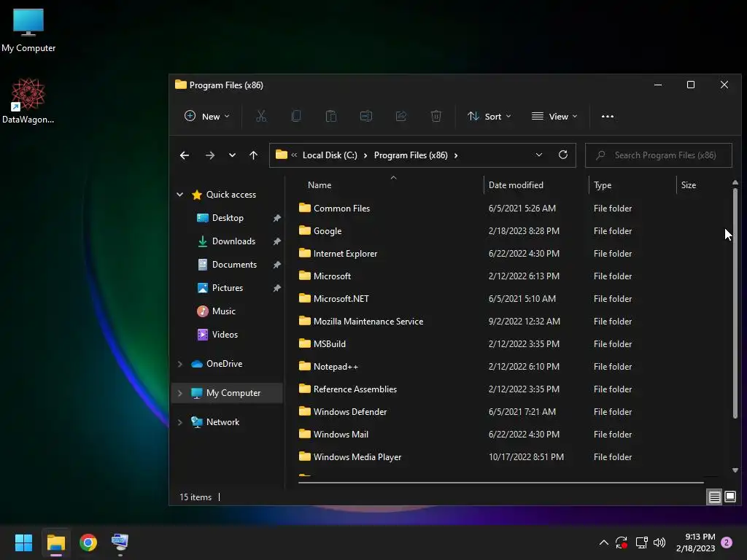
Task: Switch to large thumbnails view icon
Action: pos(729,497)
